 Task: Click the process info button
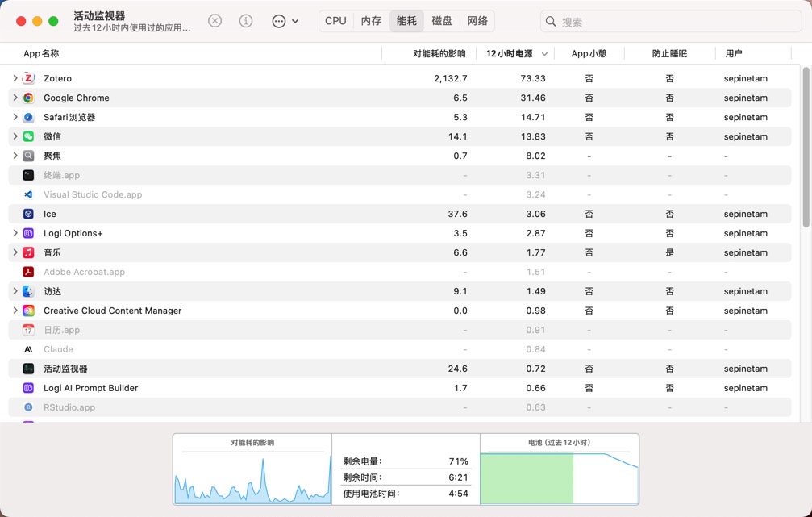click(x=246, y=21)
